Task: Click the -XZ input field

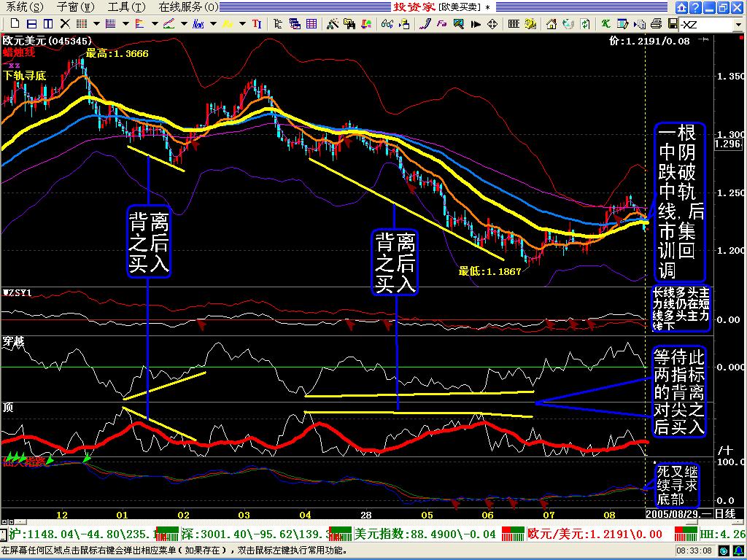Action: (706, 24)
